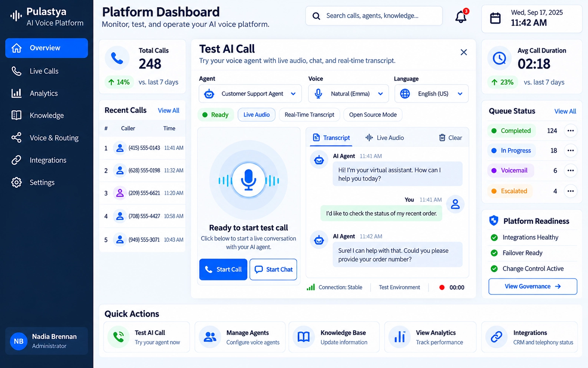The height and width of the screenshot is (368, 588).
Task: Click the Integrations Healthy check mark
Action: pyautogui.click(x=494, y=237)
